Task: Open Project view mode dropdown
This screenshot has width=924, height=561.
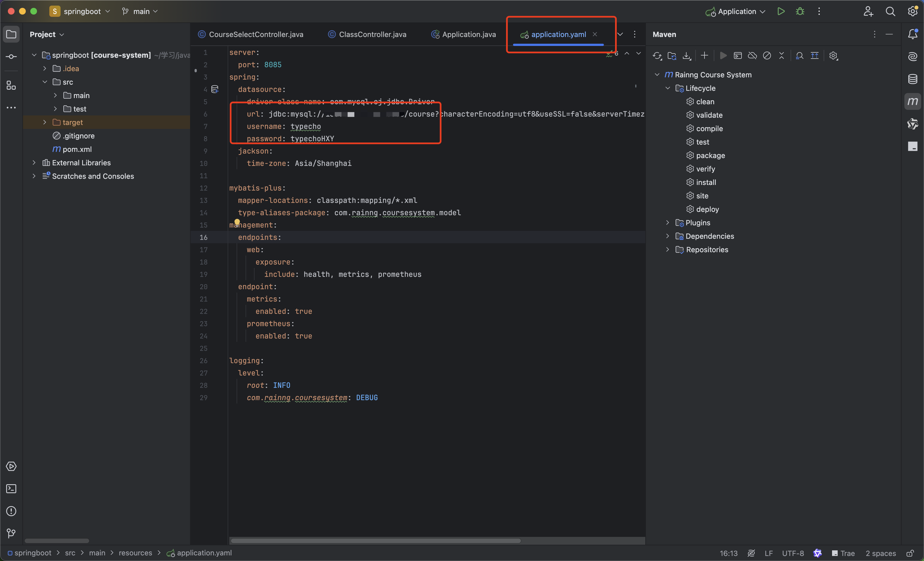Action: [x=47, y=34]
